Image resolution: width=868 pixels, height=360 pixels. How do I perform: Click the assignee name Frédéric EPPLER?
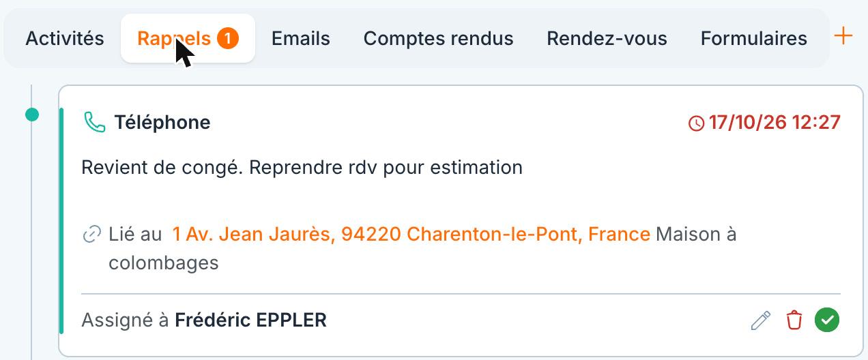pos(250,320)
